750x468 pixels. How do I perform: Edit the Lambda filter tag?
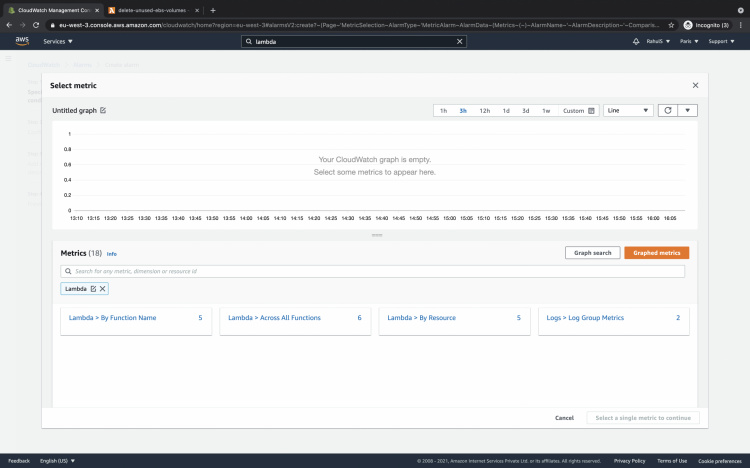click(94, 288)
